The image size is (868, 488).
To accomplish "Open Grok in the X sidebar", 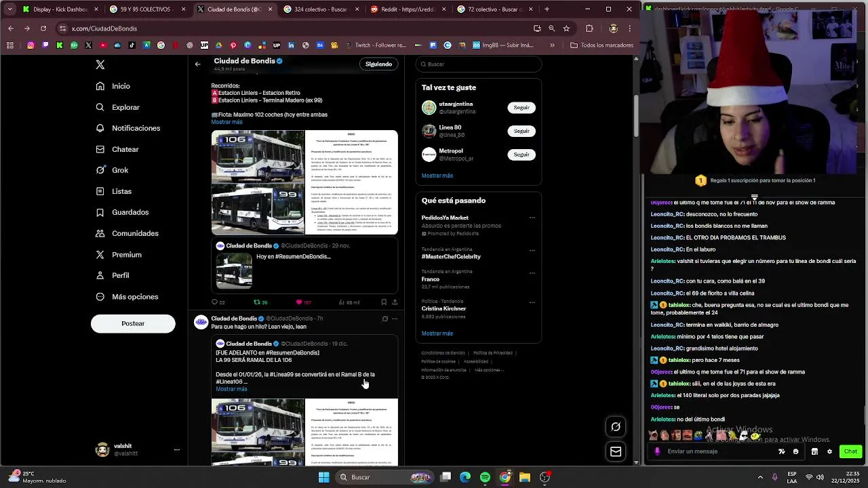I will coord(112,170).
